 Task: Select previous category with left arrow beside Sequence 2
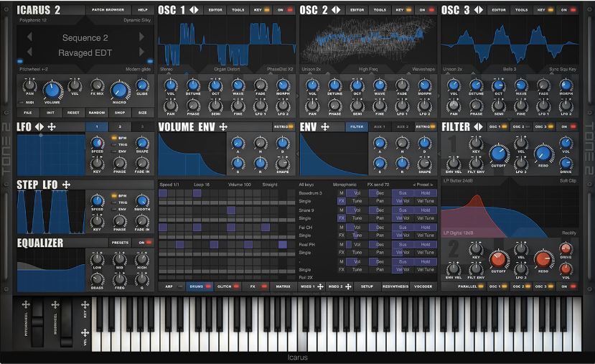point(29,37)
